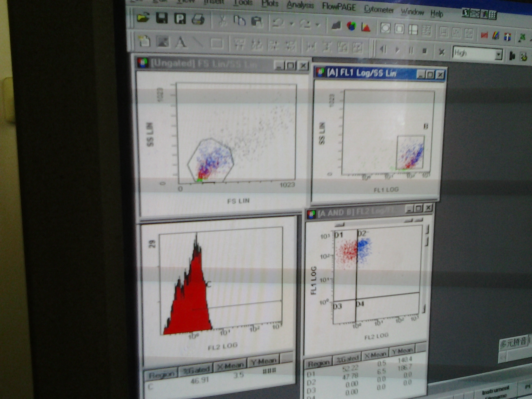This screenshot has width=532, height=399.
Task: Open the Analysis menu
Action: click(x=300, y=5)
